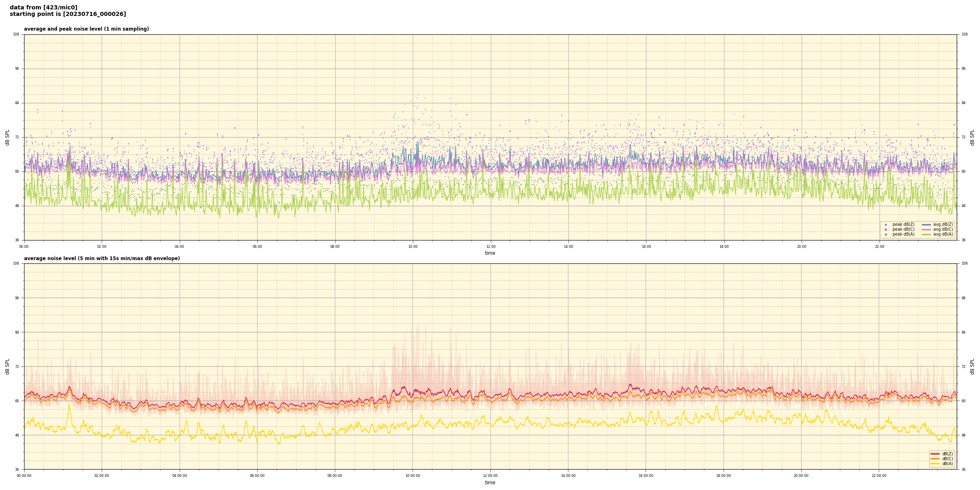Click the top chart's 'time' axis label
Viewport: 980px width, 490px height.
490,253
